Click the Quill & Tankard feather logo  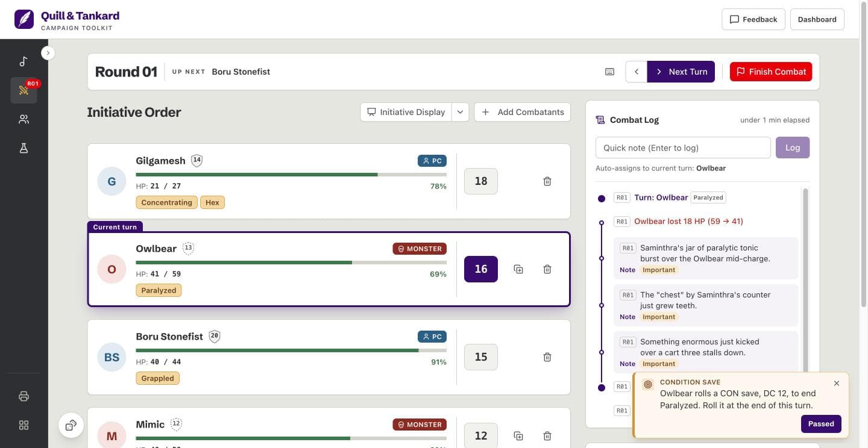(24, 19)
